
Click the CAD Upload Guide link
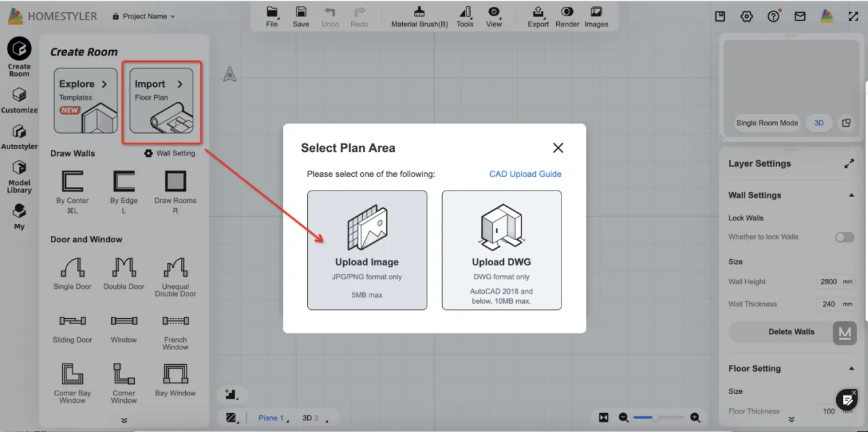point(525,174)
